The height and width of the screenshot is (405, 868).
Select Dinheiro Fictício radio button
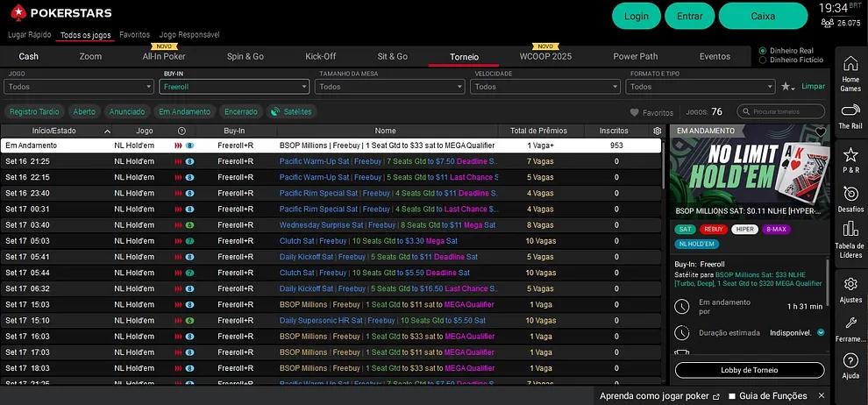tap(763, 60)
